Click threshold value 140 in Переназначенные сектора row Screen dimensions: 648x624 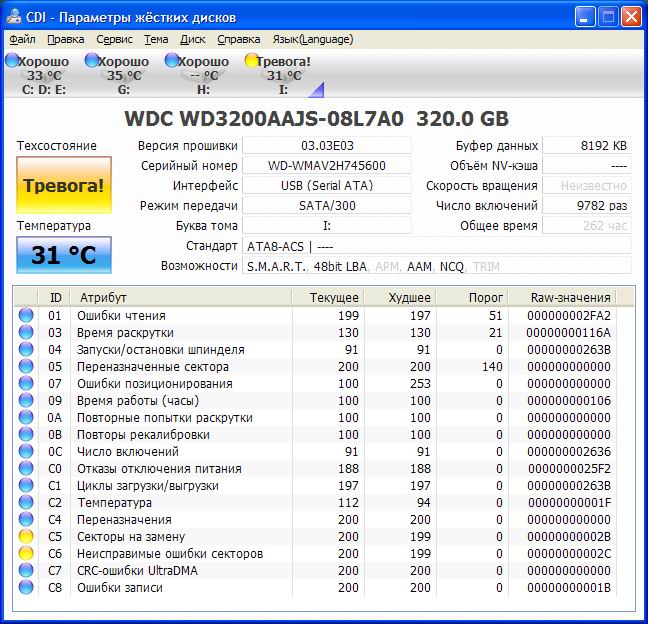click(x=492, y=367)
